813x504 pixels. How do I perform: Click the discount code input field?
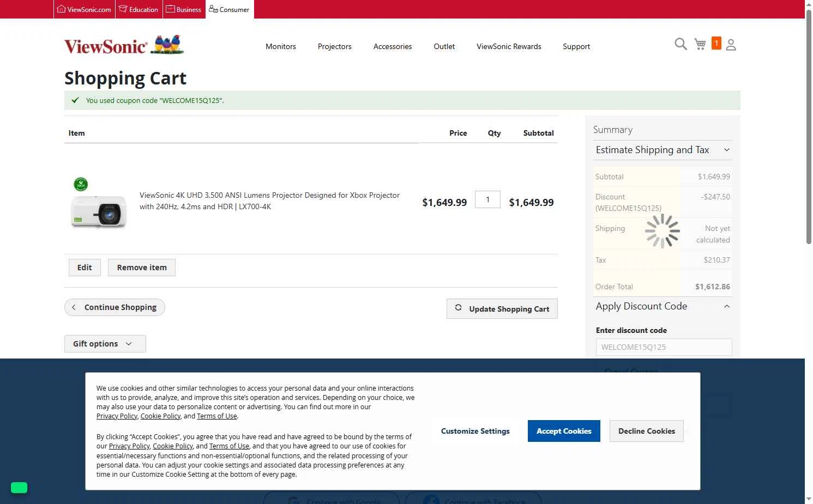[664, 347]
